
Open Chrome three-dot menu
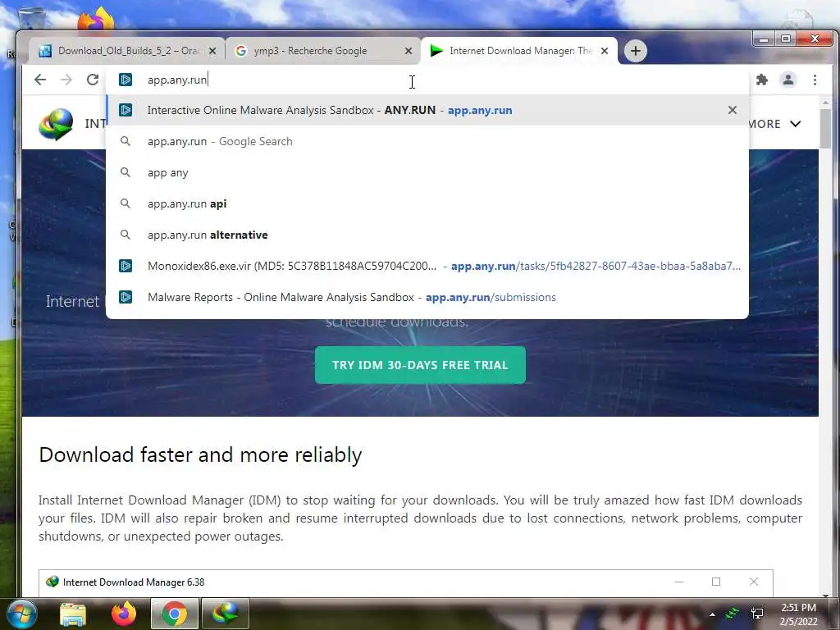coord(815,80)
